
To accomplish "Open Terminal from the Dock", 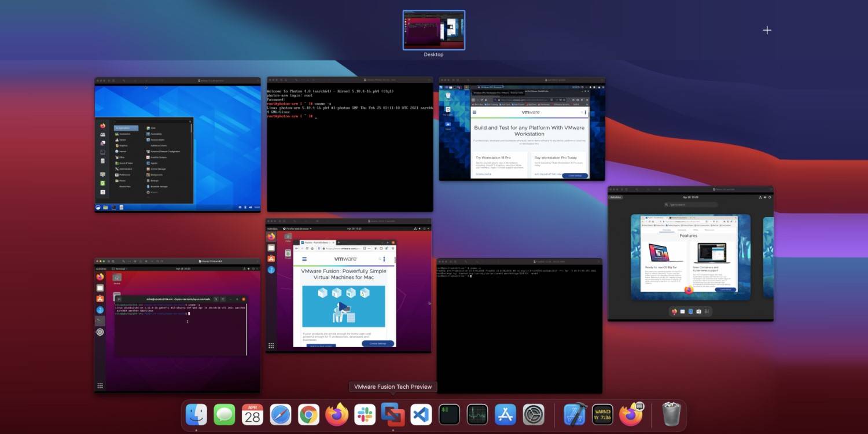I will (449, 414).
